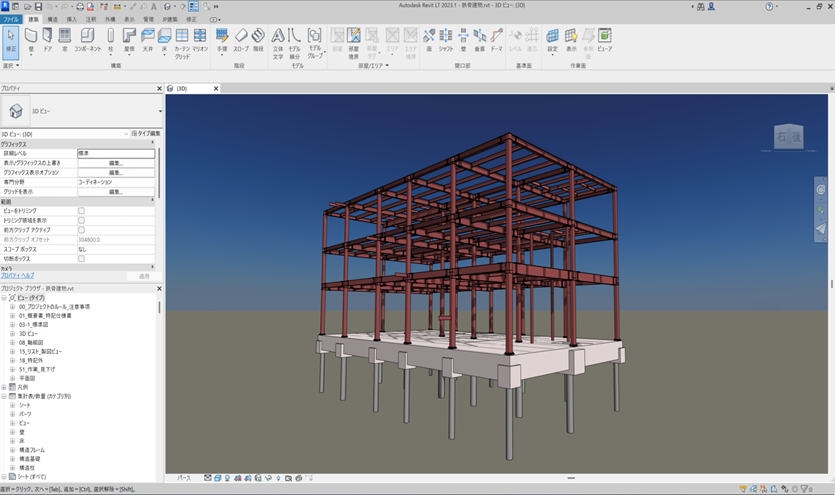Image resolution: width=835 pixels, height=495 pixels.
Task: Expand the 凡例 browser node
Action: [x=4, y=386]
